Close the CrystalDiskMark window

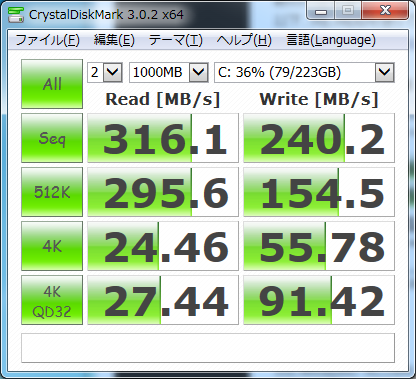385,11
